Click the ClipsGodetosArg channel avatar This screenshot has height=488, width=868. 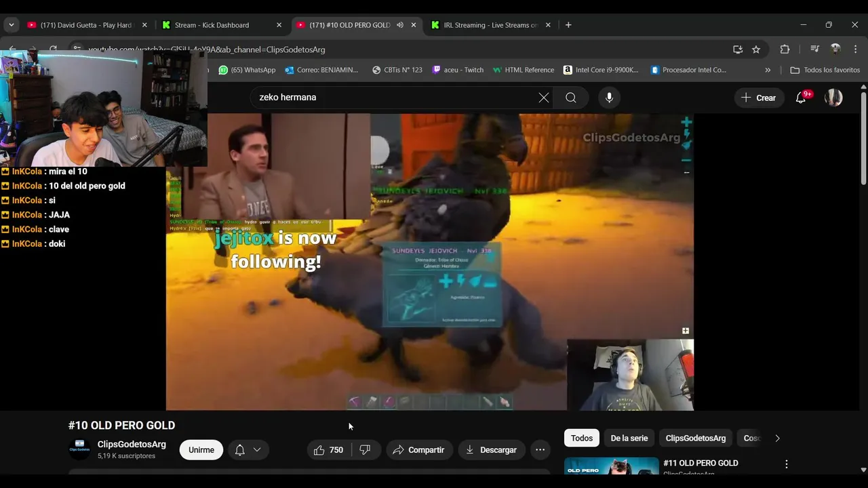pyautogui.click(x=79, y=449)
